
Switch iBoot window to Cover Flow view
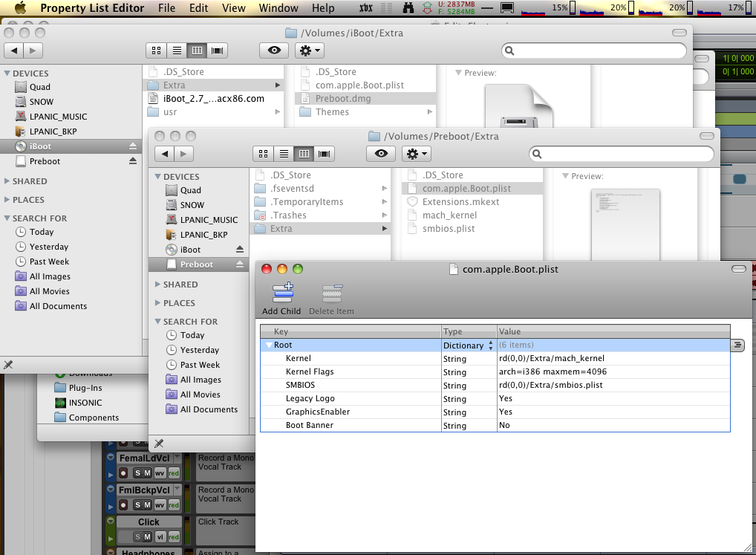pyautogui.click(x=217, y=50)
